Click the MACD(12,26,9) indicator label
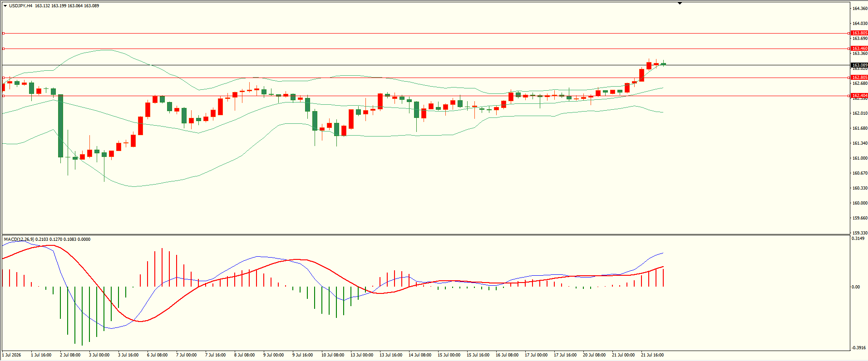 [x=19, y=239]
